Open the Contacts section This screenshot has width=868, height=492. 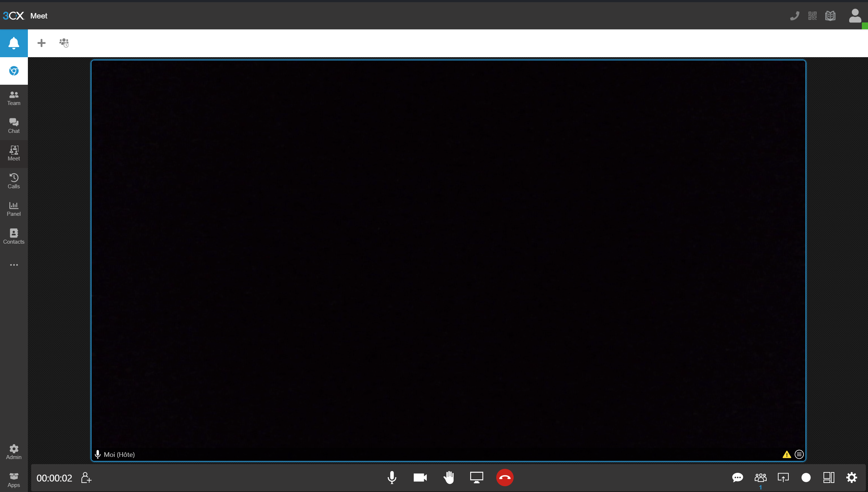[x=14, y=237]
